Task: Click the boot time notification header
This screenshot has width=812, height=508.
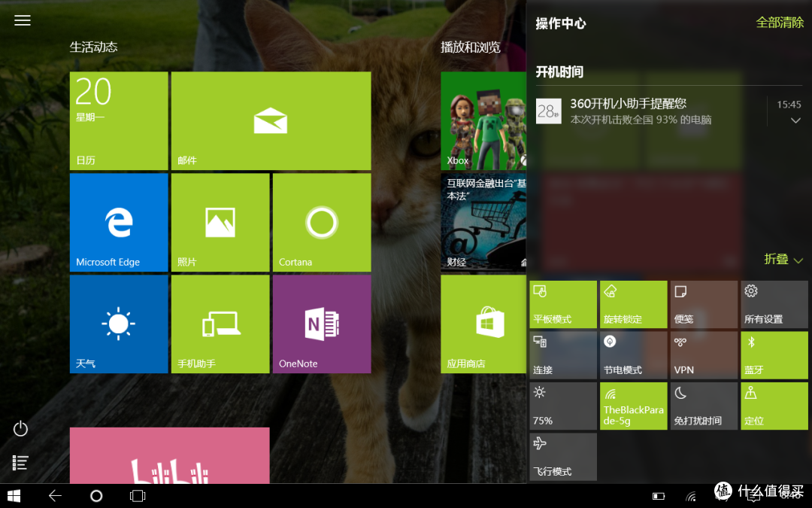Action: pyautogui.click(x=559, y=71)
